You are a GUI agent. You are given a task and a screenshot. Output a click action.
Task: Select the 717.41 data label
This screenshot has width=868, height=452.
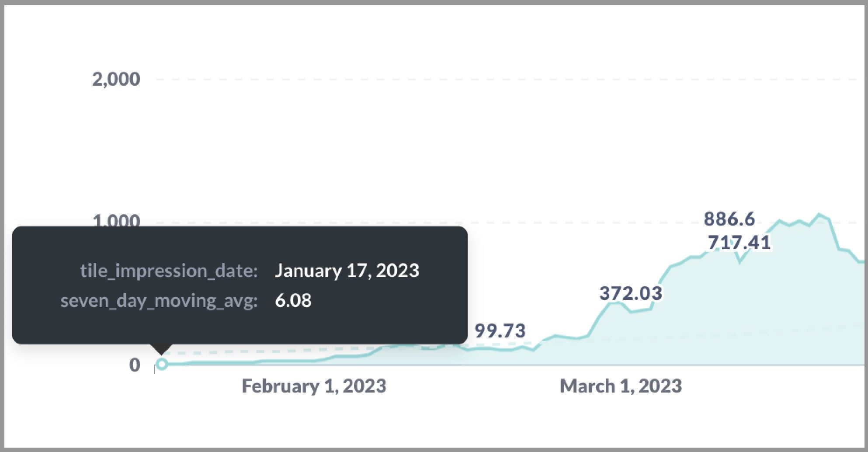(x=740, y=243)
